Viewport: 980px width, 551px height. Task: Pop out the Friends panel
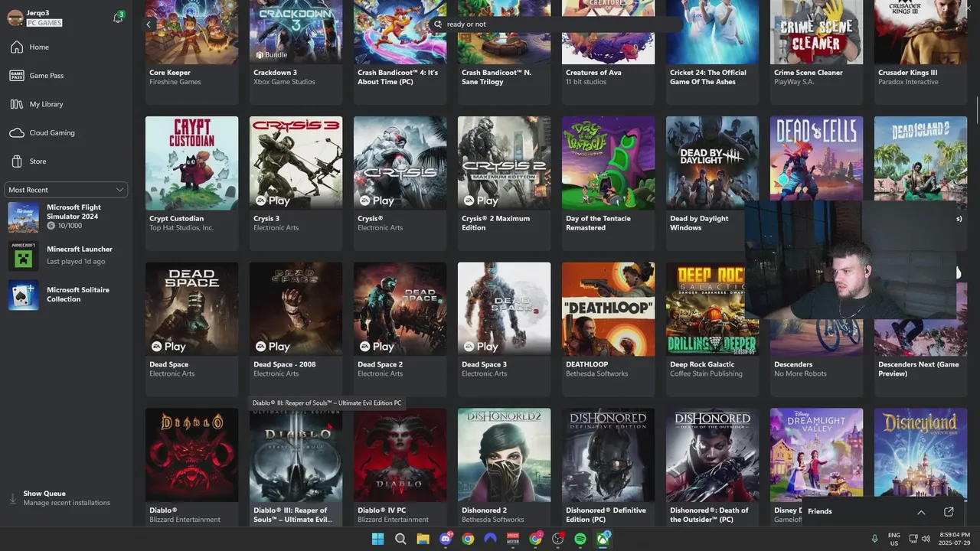point(949,512)
